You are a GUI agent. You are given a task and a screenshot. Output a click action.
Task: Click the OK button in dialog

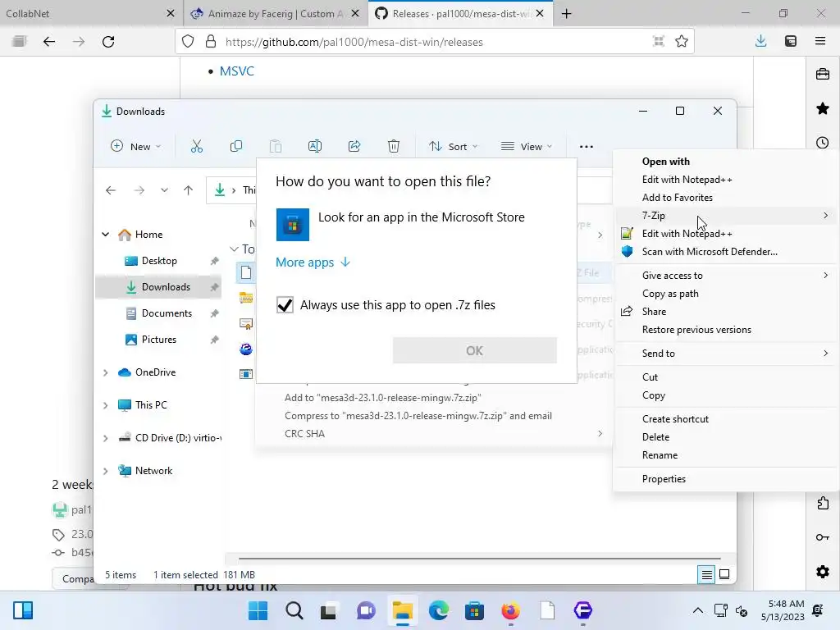coord(475,350)
